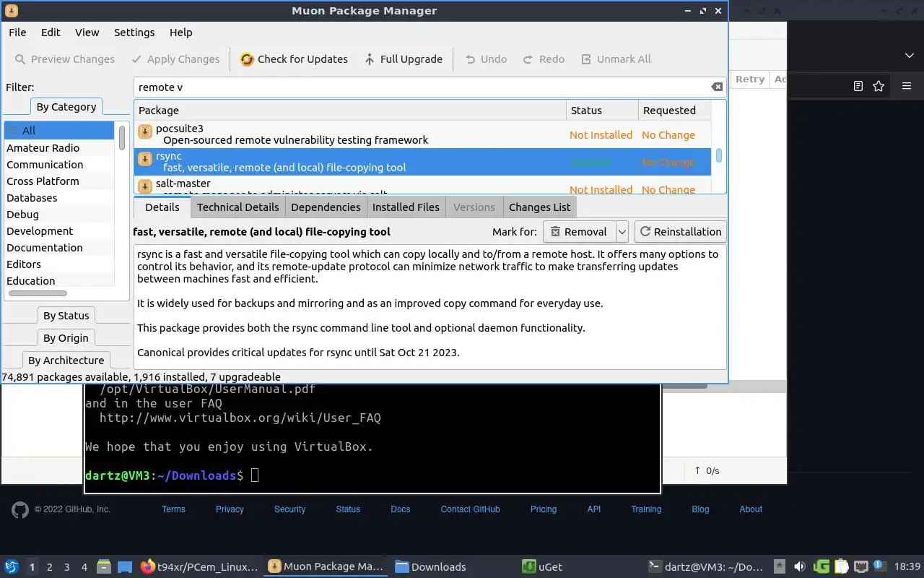This screenshot has height=578, width=924.
Task: Switch to the Installed Files tab
Action: click(406, 207)
